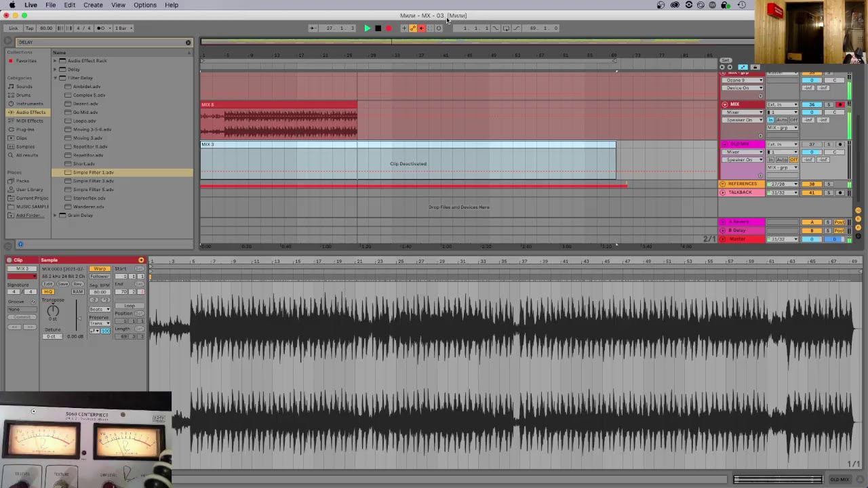Expand the Delay folder

point(55,69)
